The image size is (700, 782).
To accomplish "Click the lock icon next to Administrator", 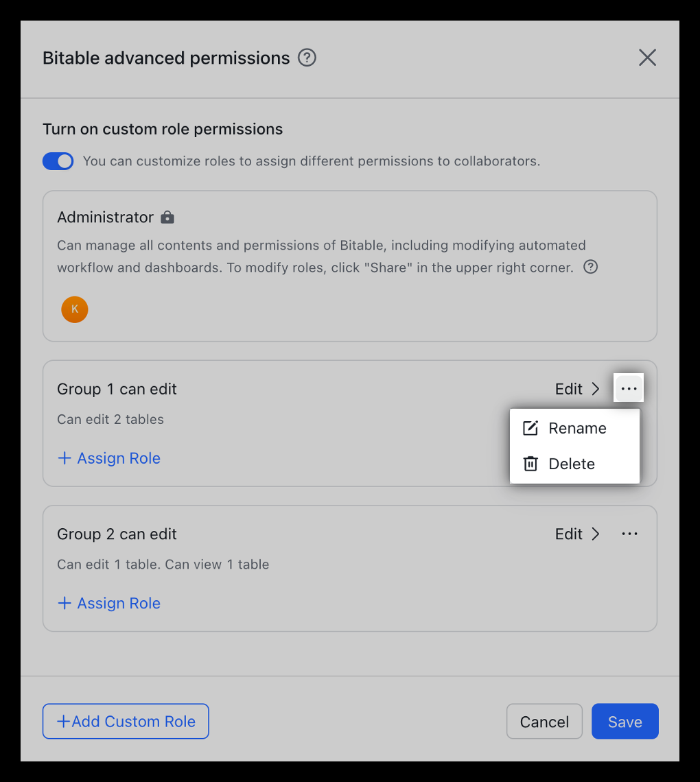I will pos(167,217).
